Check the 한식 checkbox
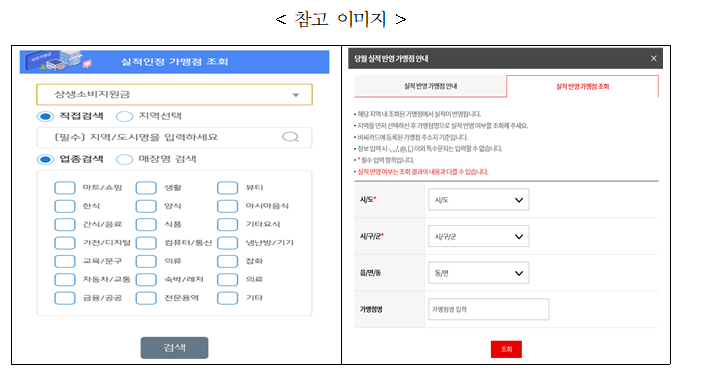 (65, 206)
